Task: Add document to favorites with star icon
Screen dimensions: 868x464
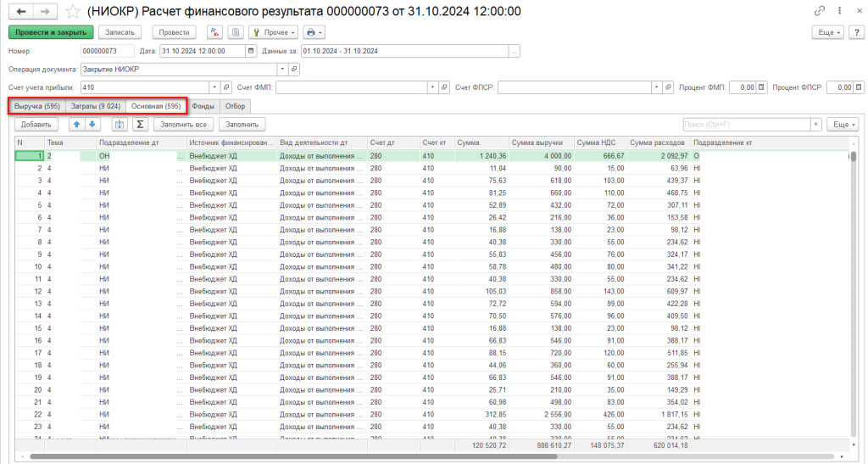Action: click(x=74, y=11)
